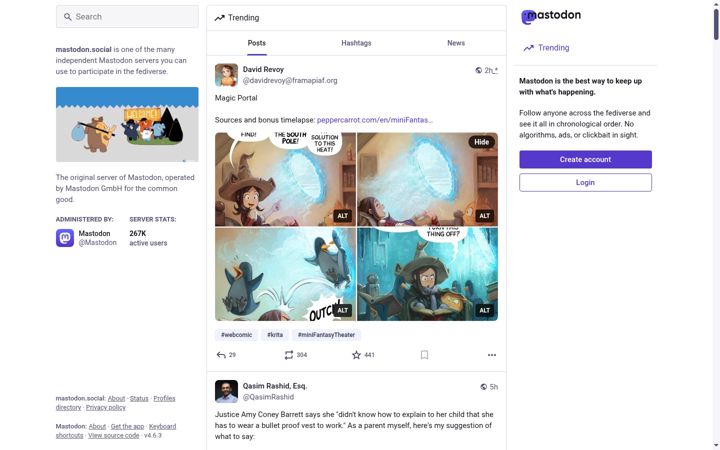Click the '267K' server stats value

[138, 234]
